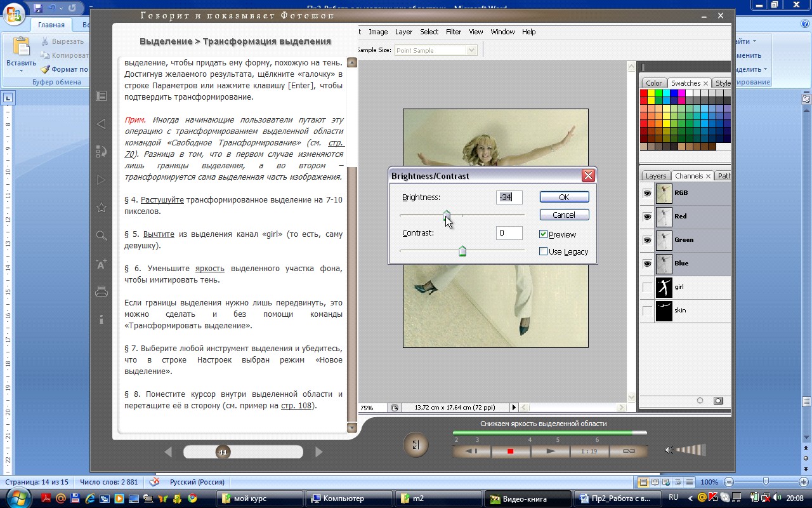The height and width of the screenshot is (508, 812).
Task: Hide the Red channel via its eye icon
Action: click(647, 217)
